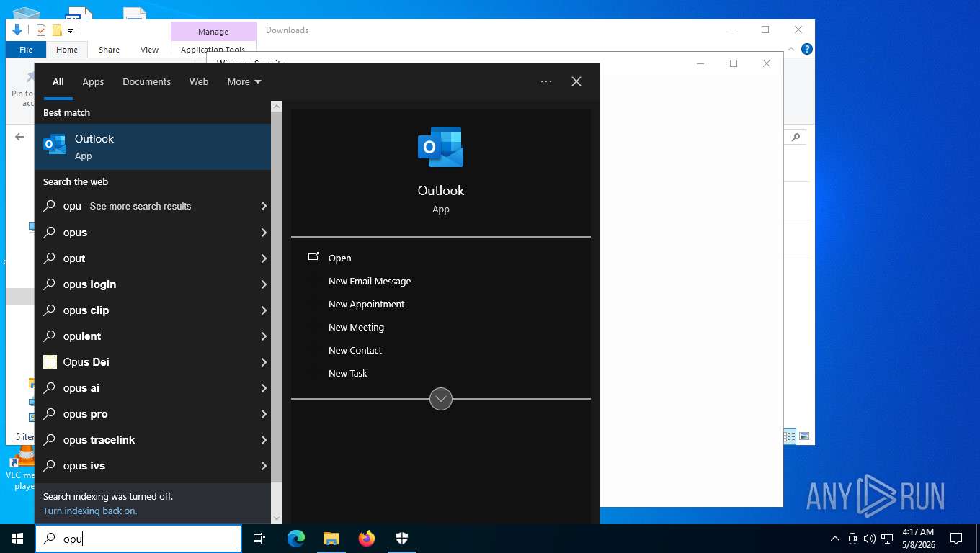Click the Explorer search magnifier icon

click(x=796, y=137)
